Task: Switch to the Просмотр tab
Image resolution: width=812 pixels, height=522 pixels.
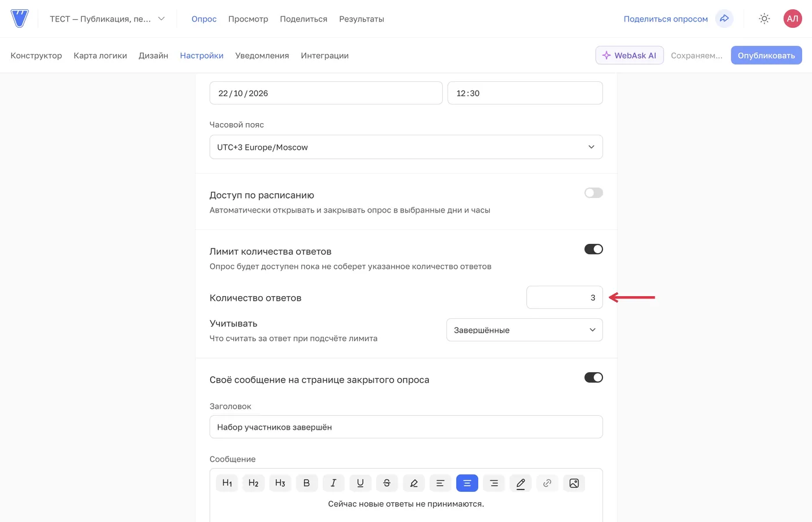Action: [248, 19]
